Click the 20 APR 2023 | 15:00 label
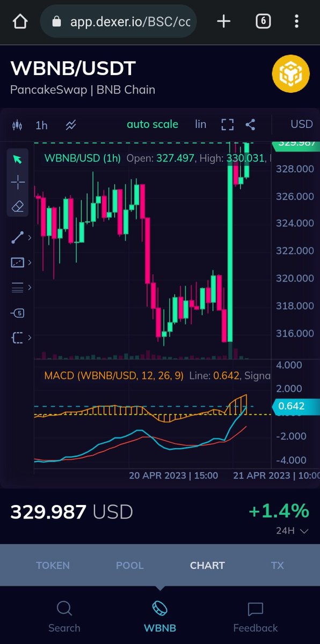 (x=173, y=475)
